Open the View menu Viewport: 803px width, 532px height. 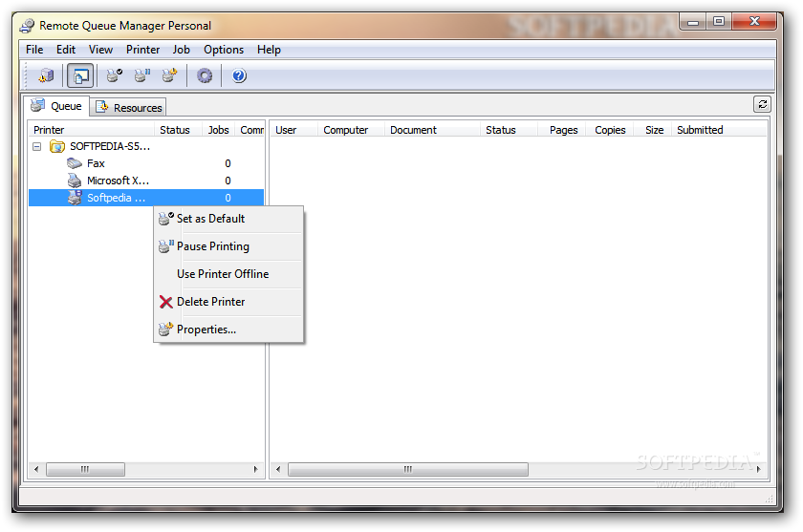pyautogui.click(x=100, y=50)
